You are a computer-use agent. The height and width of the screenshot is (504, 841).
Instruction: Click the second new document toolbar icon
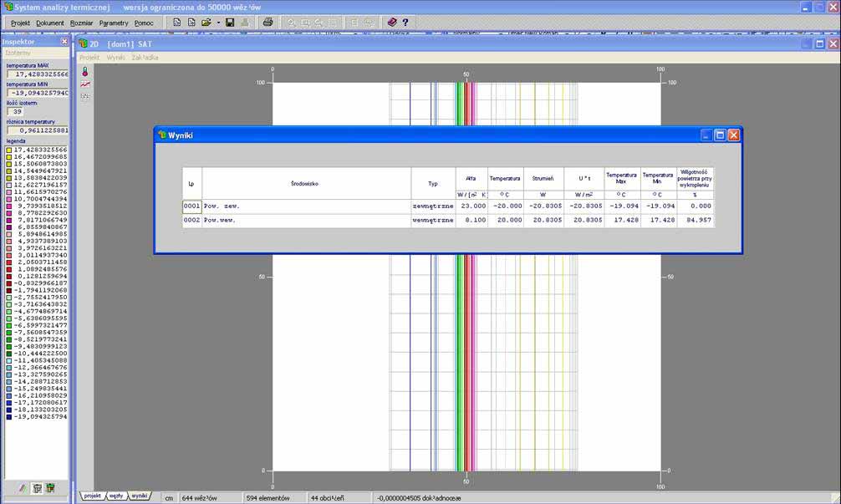191,23
